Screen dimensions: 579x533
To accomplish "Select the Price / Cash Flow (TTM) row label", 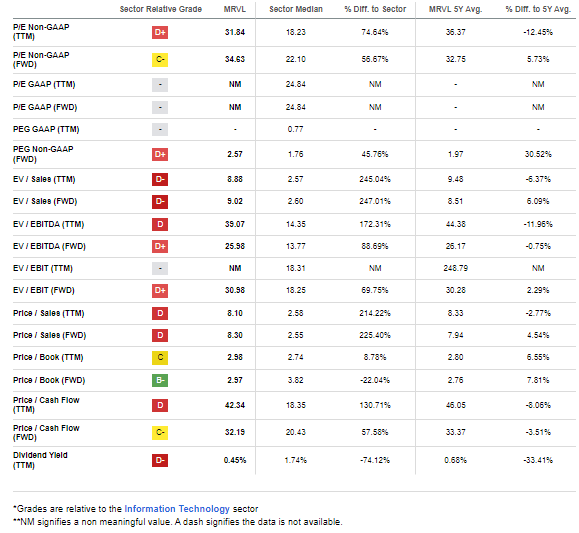I will (x=46, y=405).
